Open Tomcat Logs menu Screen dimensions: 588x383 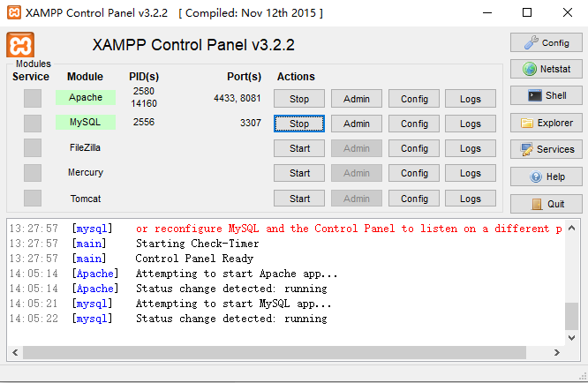click(x=471, y=199)
